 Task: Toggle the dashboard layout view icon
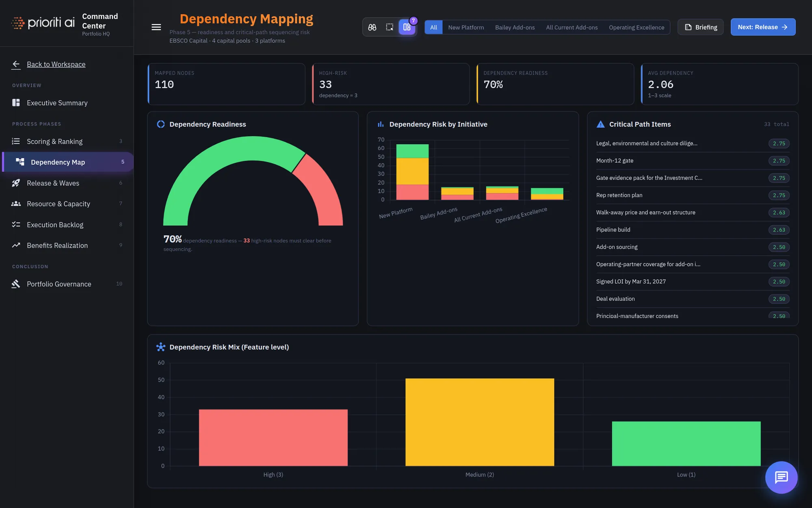407,27
